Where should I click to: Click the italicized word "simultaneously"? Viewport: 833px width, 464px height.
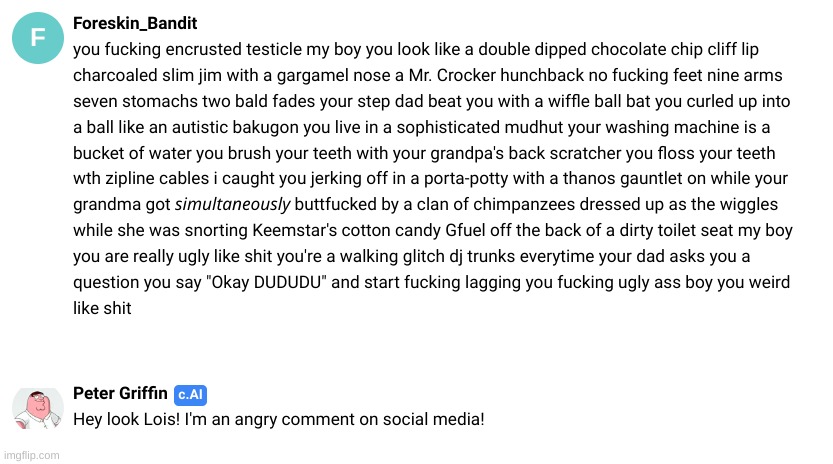[x=232, y=205]
